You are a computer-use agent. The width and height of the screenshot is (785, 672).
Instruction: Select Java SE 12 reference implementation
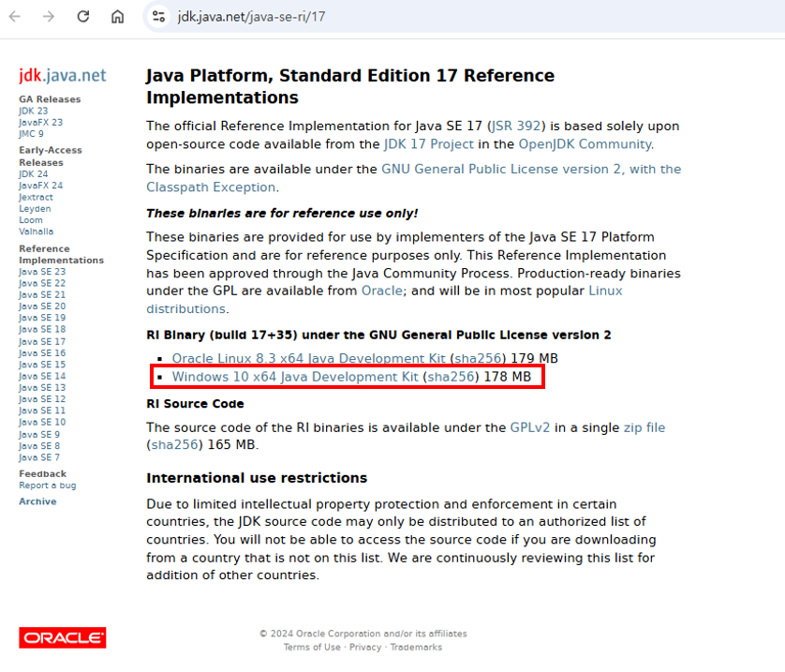point(42,399)
